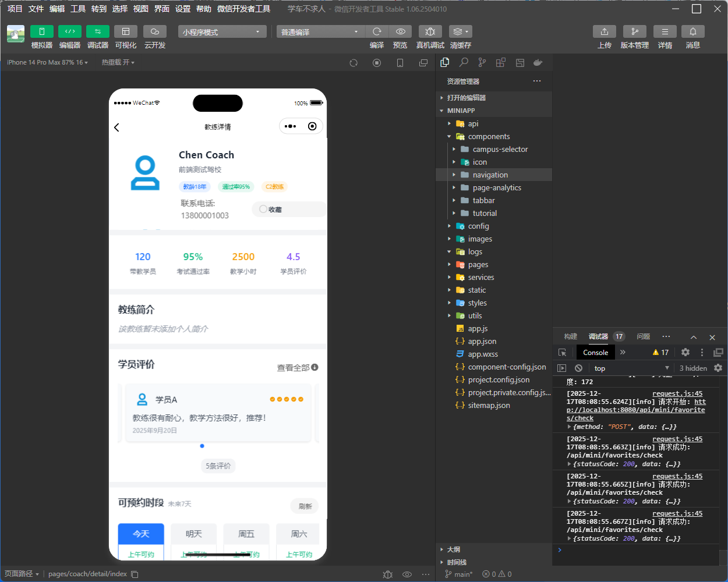Clear console with the ban icon
This screenshot has height=582, width=728.
(x=578, y=368)
